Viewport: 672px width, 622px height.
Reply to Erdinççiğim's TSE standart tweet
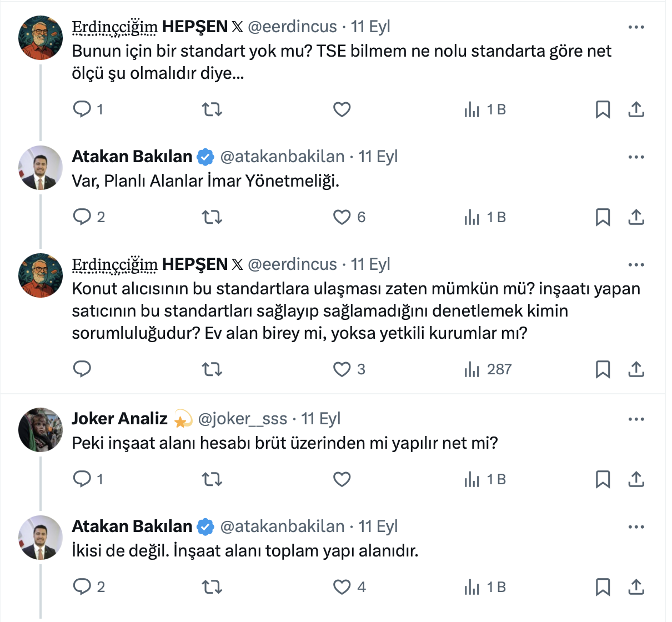pyautogui.click(x=82, y=109)
